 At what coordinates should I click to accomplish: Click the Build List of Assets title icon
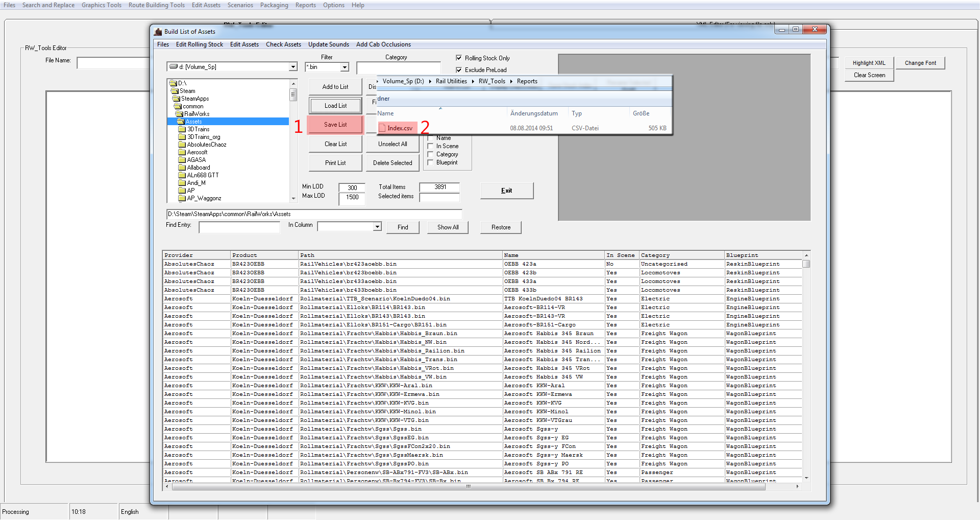coord(158,32)
